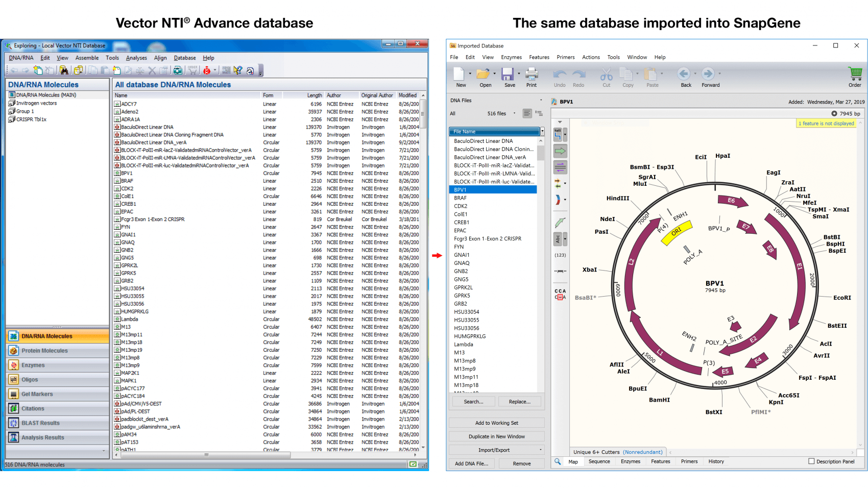Toggle the Abc label display option
Viewport: 868px width, 488px height.
(x=559, y=239)
